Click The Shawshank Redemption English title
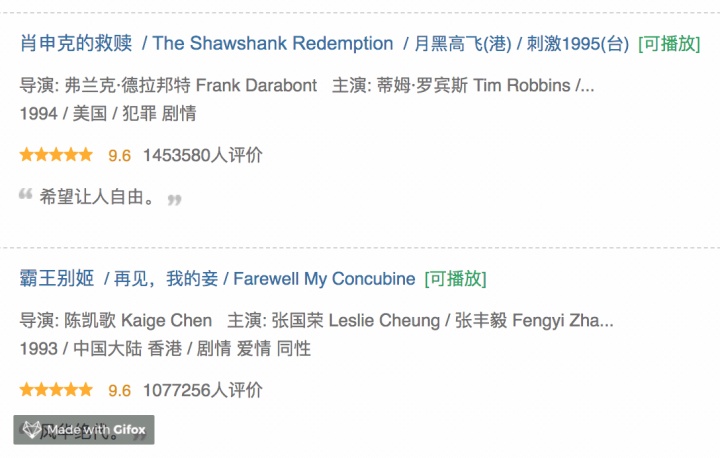 coord(273,43)
